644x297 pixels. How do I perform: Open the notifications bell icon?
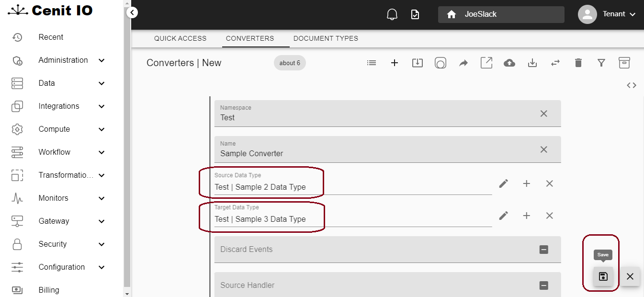(392, 14)
